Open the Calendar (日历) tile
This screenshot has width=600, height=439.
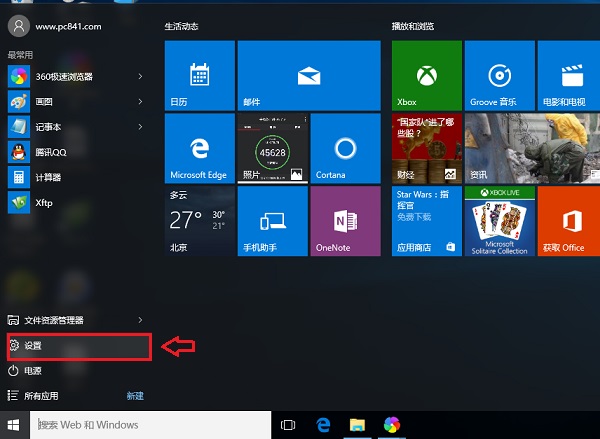pos(199,75)
